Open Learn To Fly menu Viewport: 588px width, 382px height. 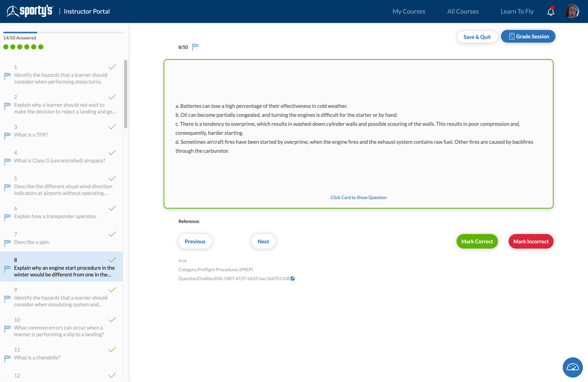click(517, 11)
